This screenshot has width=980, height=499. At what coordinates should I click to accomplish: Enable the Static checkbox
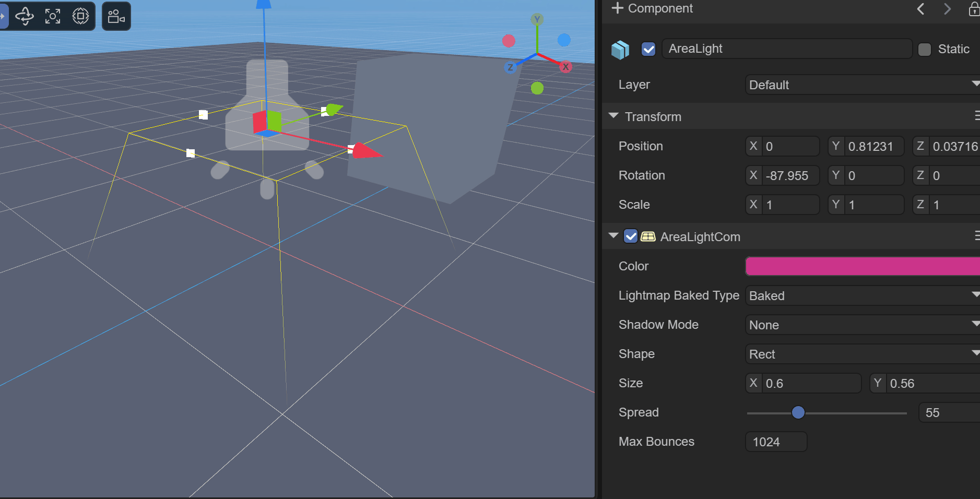click(x=925, y=49)
